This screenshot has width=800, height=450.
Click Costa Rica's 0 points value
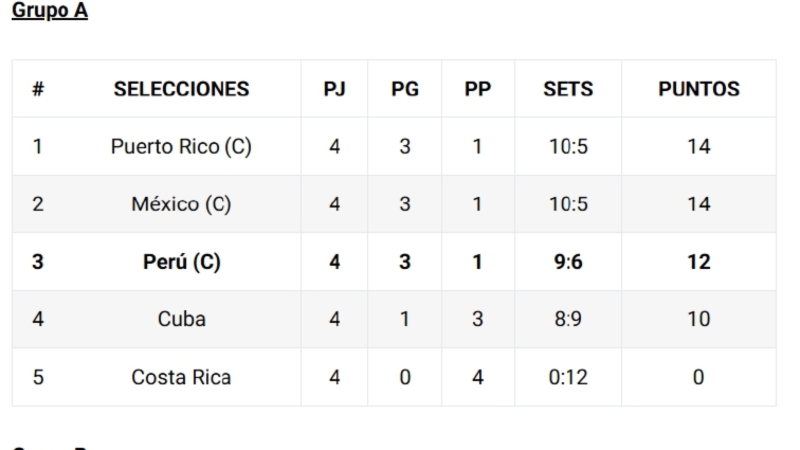click(698, 378)
